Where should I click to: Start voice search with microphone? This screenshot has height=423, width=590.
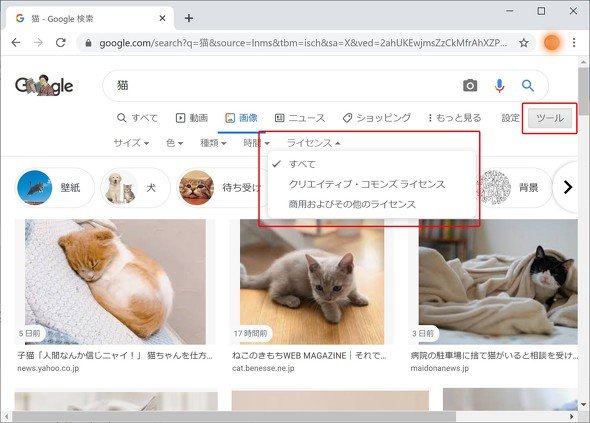(x=499, y=85)
